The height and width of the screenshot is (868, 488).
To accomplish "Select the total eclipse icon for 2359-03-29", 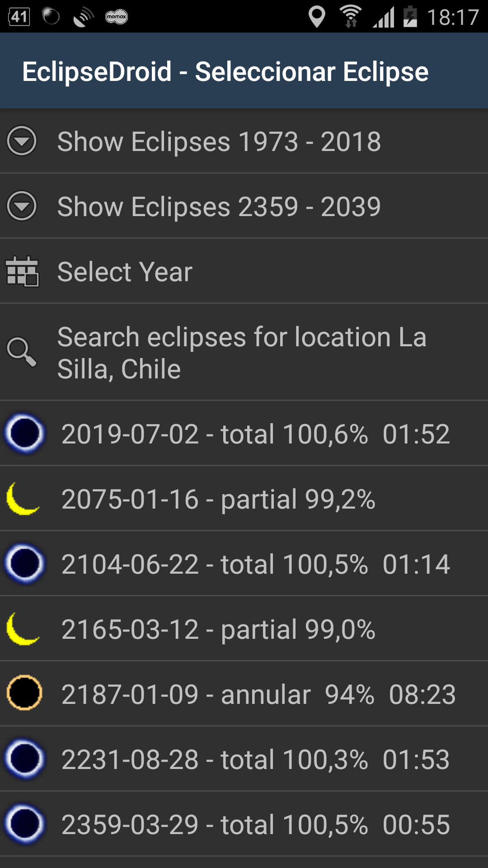I will coord(25,824).
